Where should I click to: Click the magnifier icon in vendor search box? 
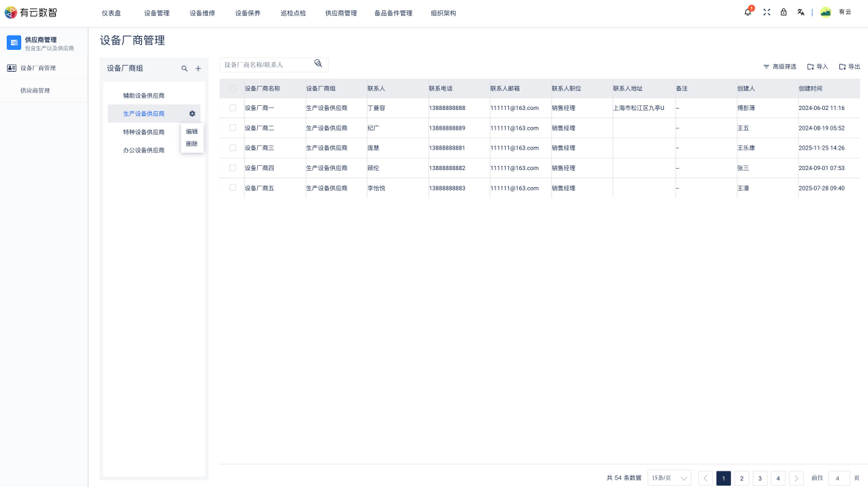point(318,64)
